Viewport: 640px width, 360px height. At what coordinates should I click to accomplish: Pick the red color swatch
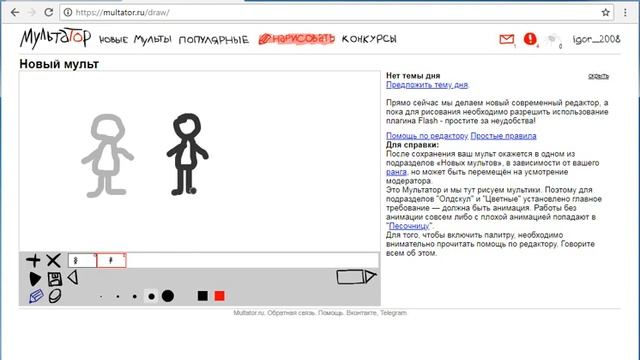click(x=220, y=296)
